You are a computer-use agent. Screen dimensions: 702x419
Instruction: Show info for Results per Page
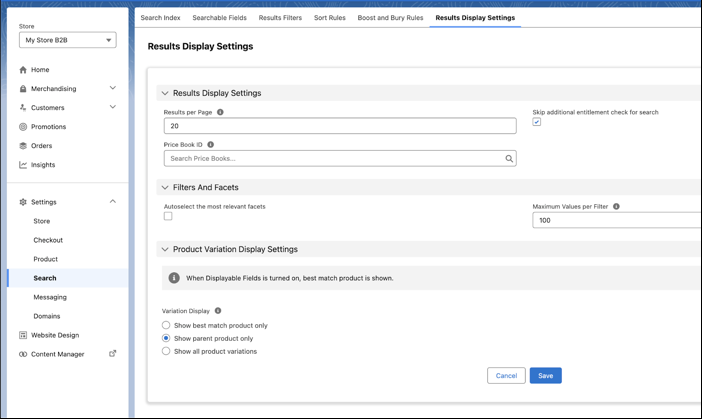(x=220, y=112)
